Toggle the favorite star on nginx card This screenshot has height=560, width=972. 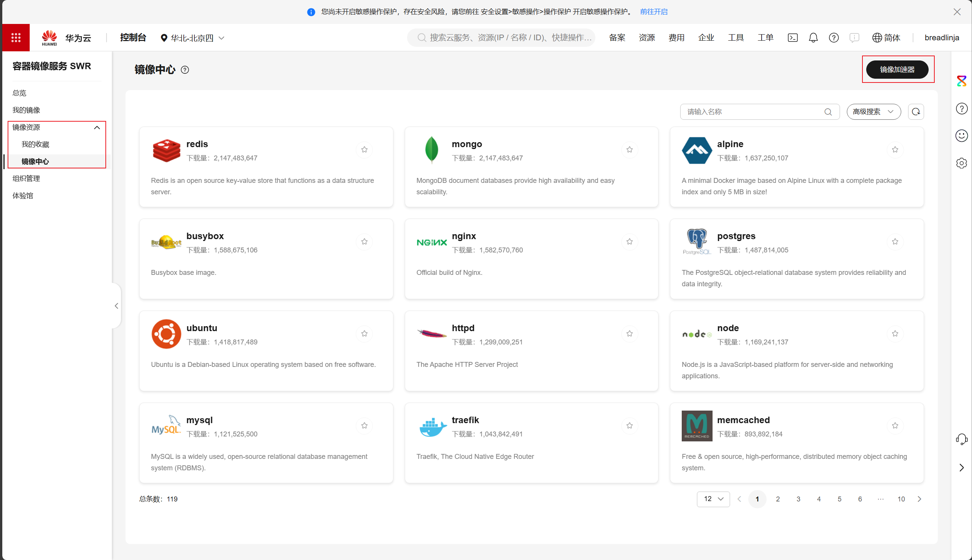(x=630, y=241)
